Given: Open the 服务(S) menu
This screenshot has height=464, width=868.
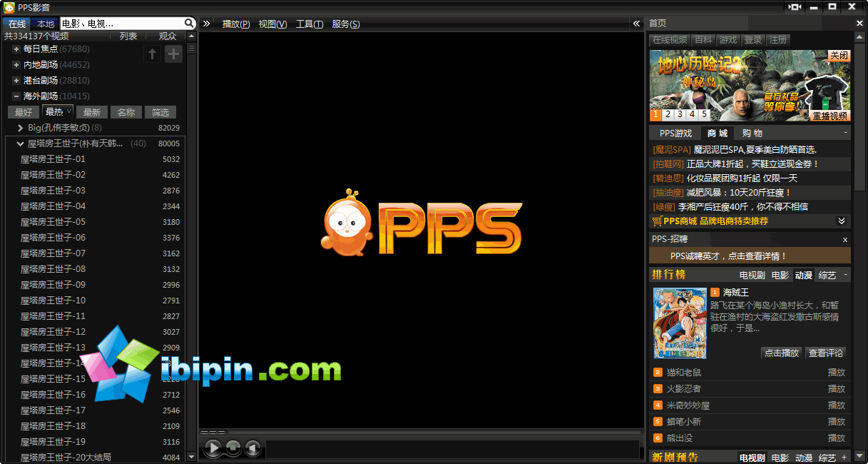Looking at the screenshot, I should [x=346, y=24].
